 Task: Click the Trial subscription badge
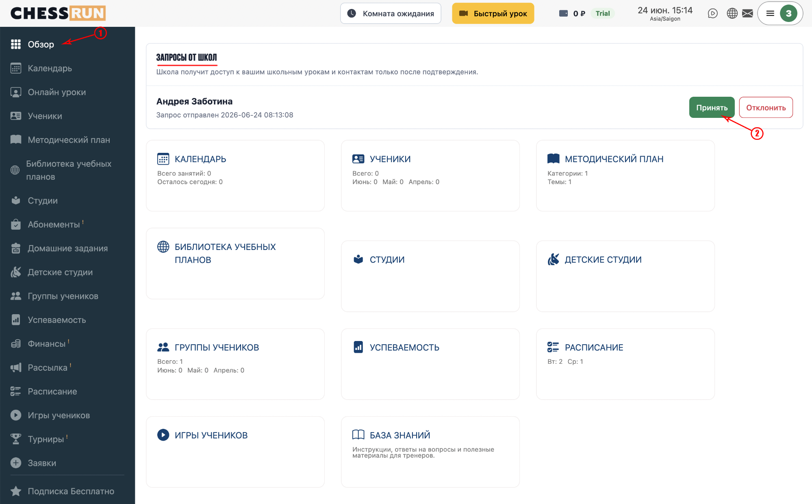click(x=602, y=13)
